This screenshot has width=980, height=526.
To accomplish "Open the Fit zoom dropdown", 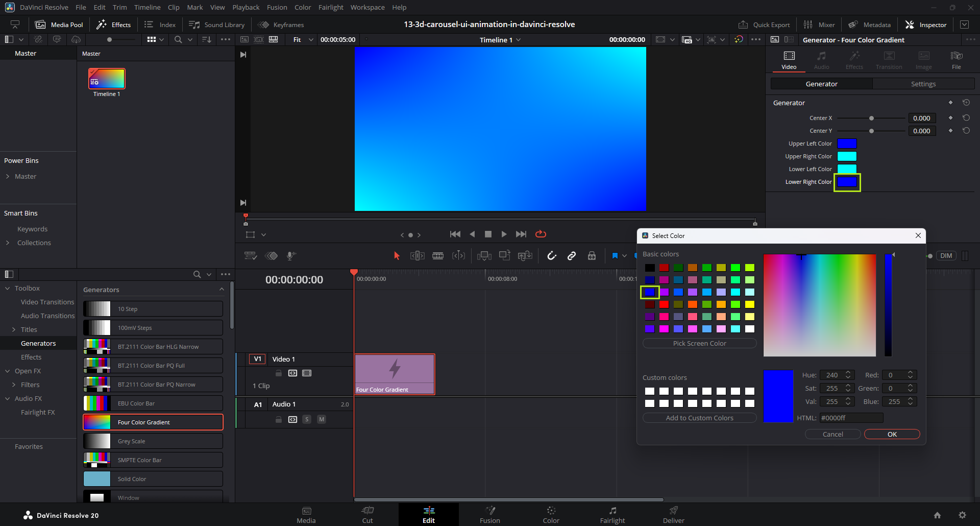I will coord(303,40).
